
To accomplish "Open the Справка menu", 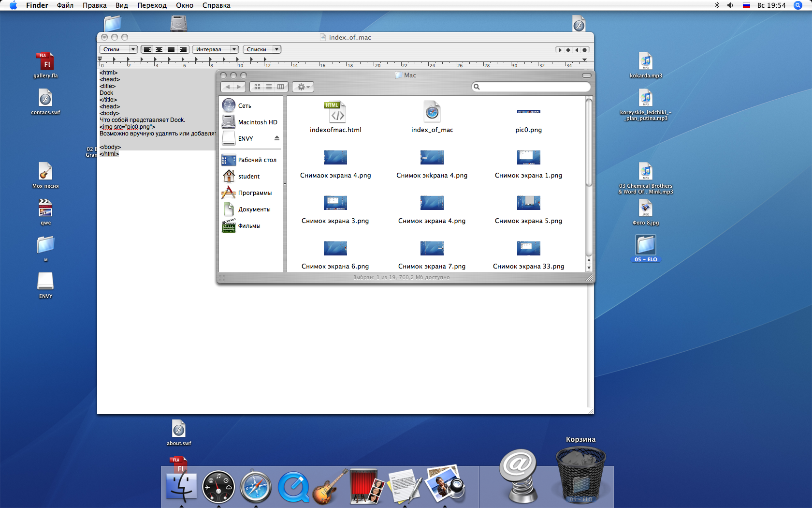I will [x=217, y=5].
